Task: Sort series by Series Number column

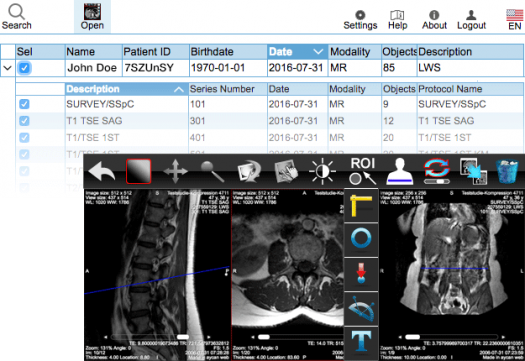Action: 228,89
